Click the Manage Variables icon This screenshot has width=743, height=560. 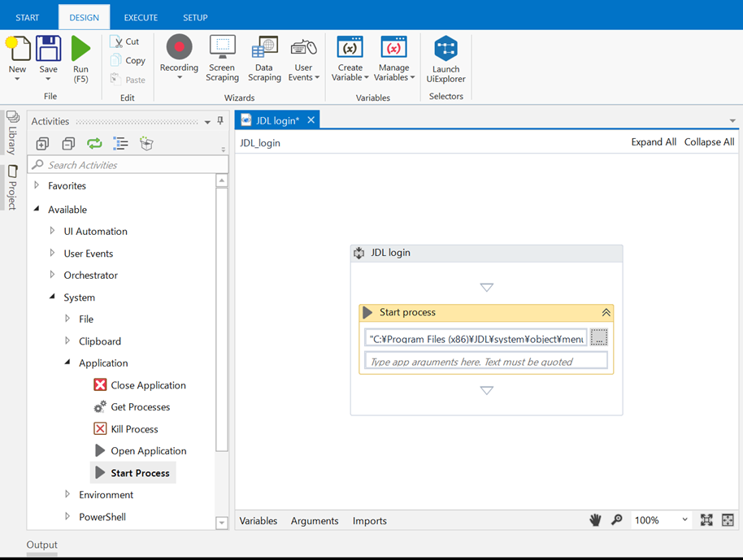[x=393, y=47]
